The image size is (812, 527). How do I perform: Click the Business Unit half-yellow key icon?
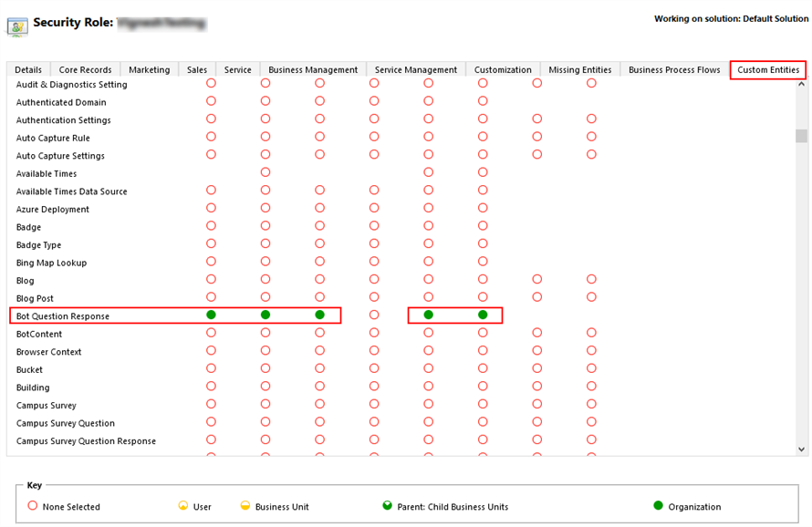245,506
